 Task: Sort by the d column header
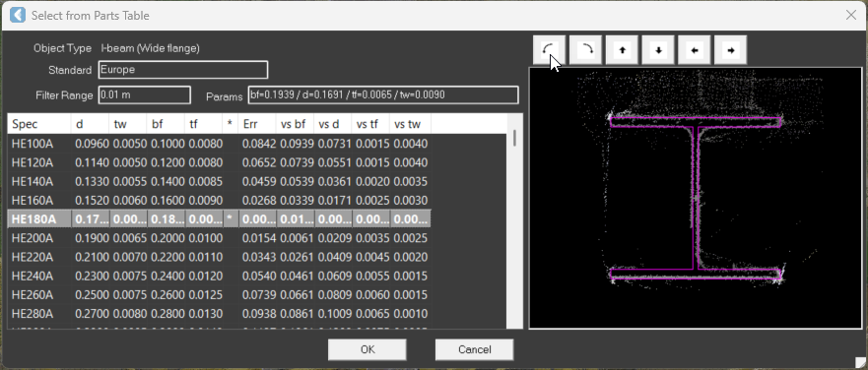point(90,124)
